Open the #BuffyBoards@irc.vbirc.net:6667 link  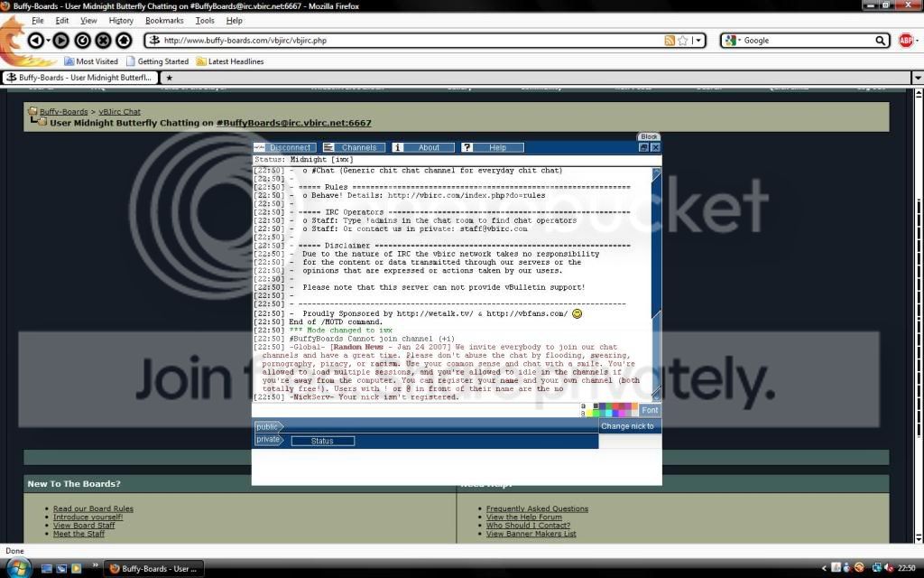(x=293, y=123)
